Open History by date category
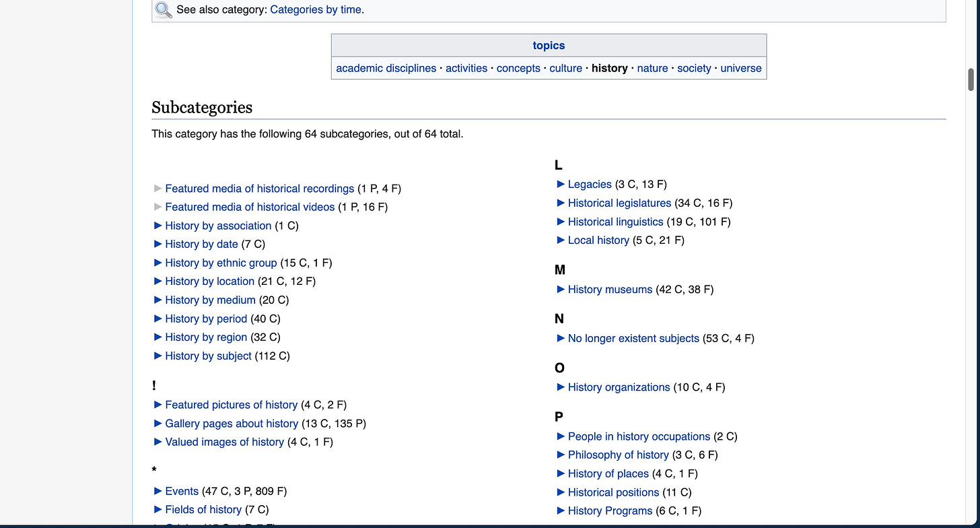 tap(201, 244)
